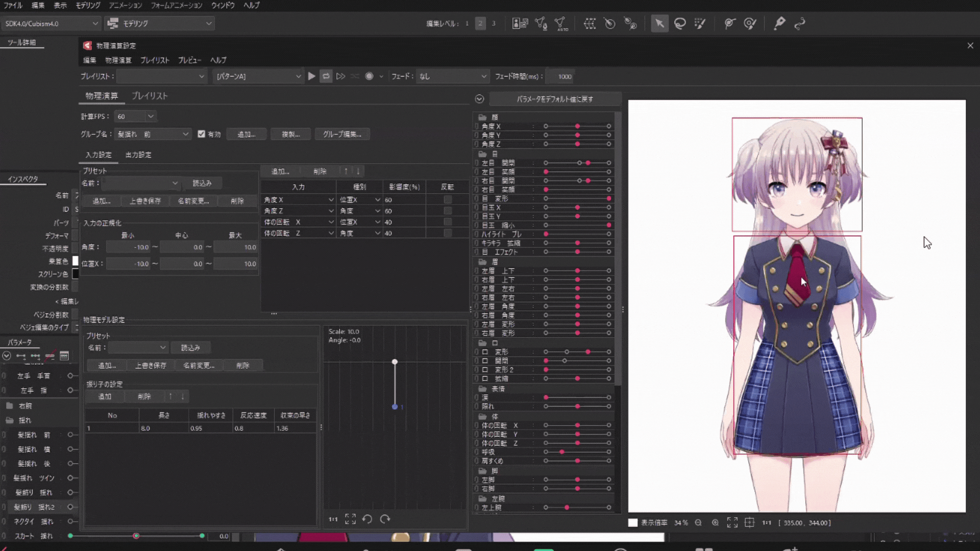Select the mesh pen tool icon

pos(779,23)
